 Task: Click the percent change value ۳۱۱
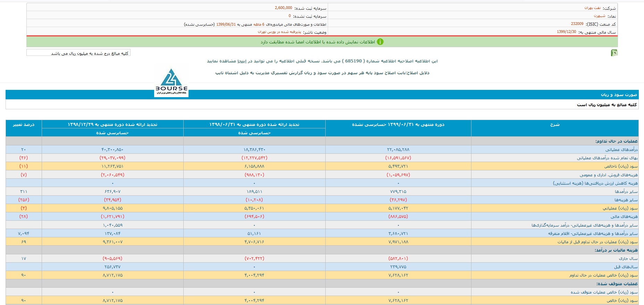pyautogui.click(x=24, y=192)
